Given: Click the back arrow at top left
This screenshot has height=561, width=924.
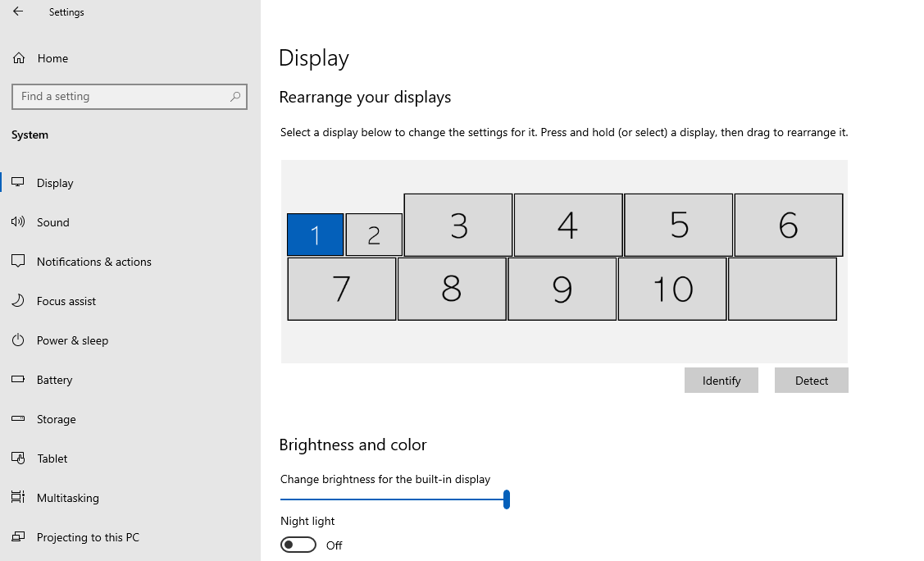Looking at the screenshot, I should 16,11.
